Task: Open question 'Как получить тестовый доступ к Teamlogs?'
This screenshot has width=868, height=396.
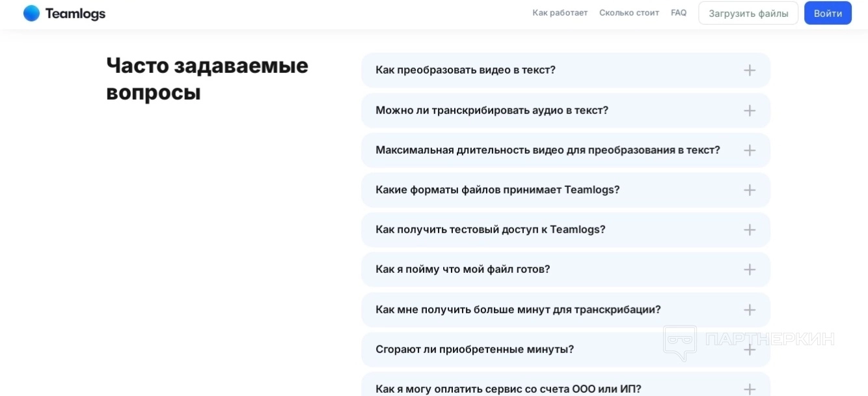Action: (565, 230)
